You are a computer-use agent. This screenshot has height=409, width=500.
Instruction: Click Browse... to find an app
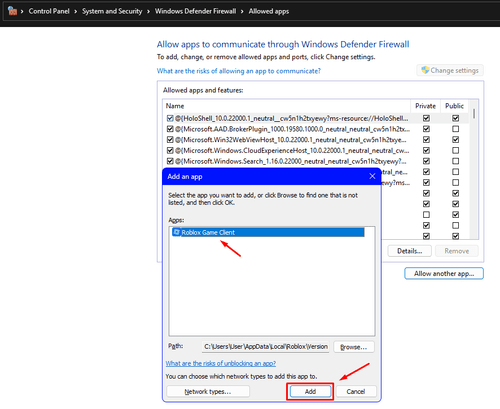click(354, 347)
